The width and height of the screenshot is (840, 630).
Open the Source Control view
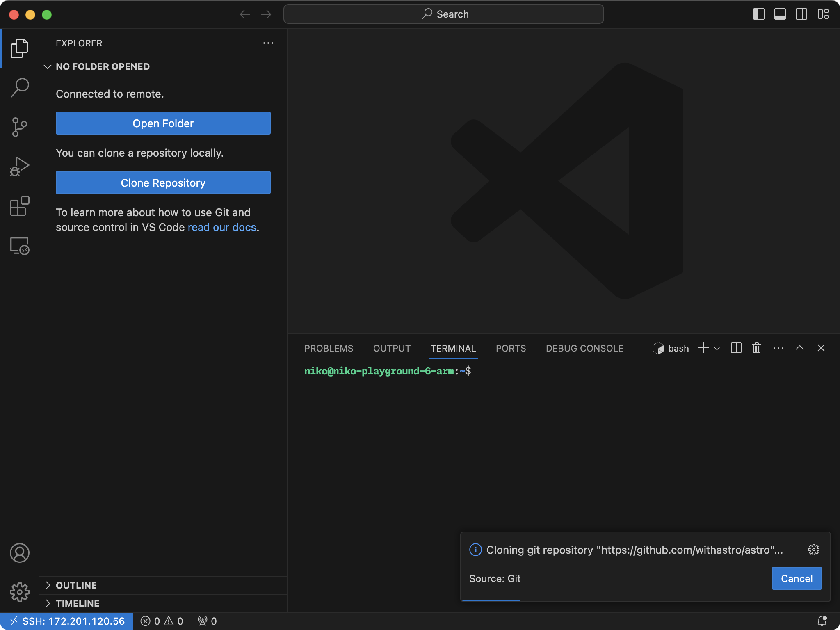pos(19,127)
